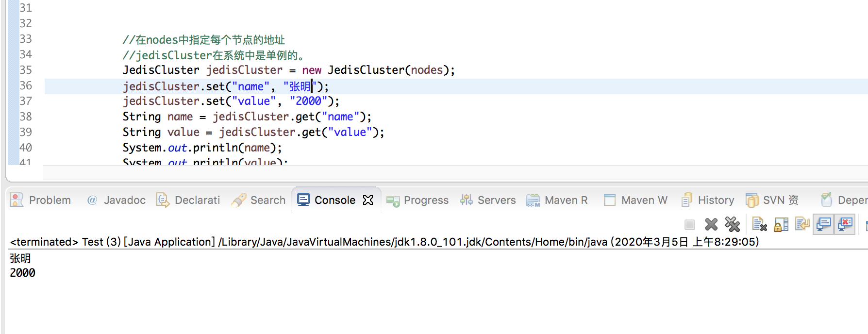Clear the Console with the document X icon
Viewport: 868px width, 334px height.
click(x=759, y=224)
